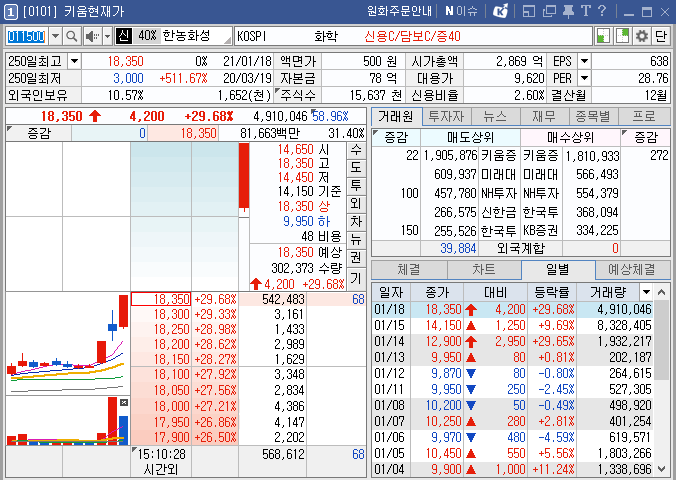Switch to the 거래원 tab
Image resolution: width=676 pixels, height=480 pixels.
click(x=396, y=116)
